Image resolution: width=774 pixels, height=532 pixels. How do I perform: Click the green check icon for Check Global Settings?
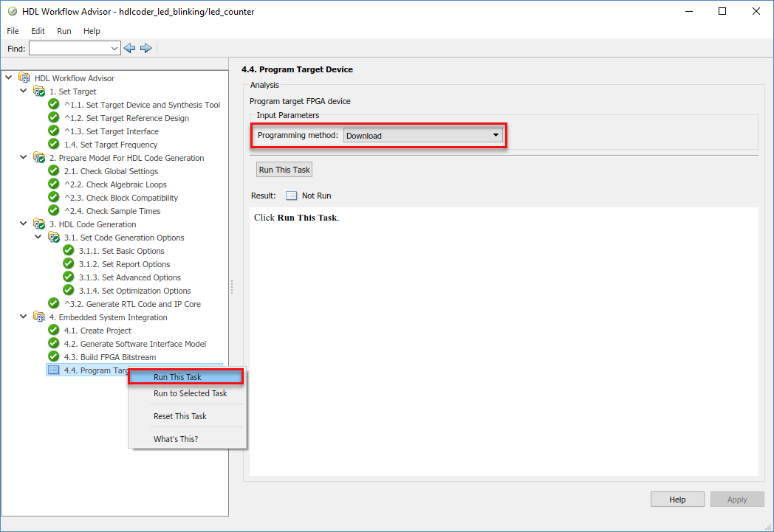(x=54, y=170)
